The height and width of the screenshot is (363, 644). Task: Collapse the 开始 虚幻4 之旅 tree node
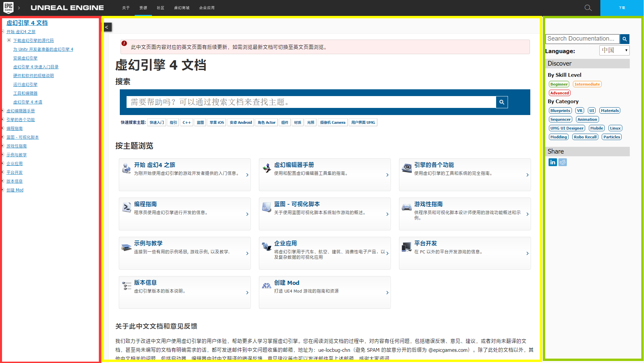click(x=3, y=31)
